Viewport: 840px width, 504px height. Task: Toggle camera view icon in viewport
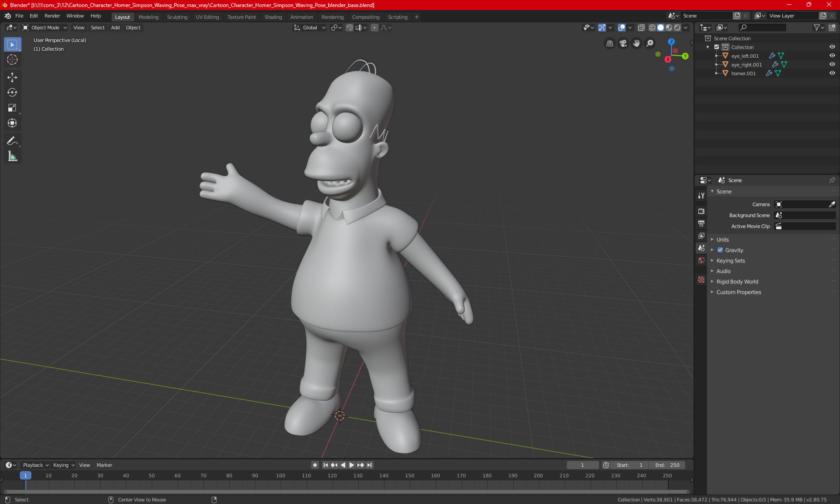click(623, 43)
